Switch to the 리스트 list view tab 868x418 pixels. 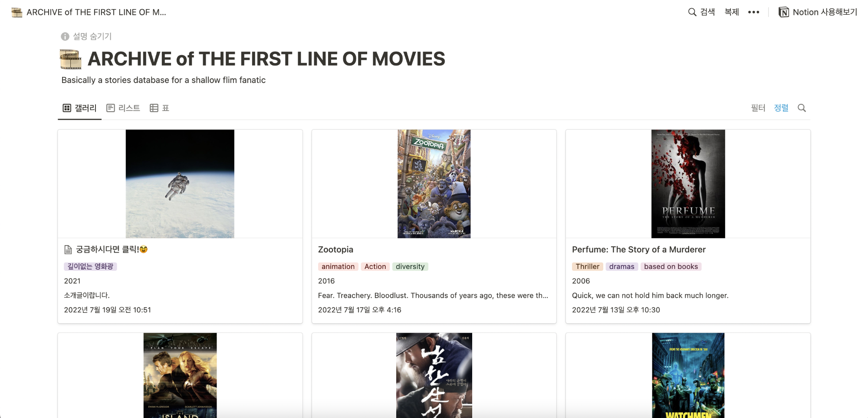[123, 108]
